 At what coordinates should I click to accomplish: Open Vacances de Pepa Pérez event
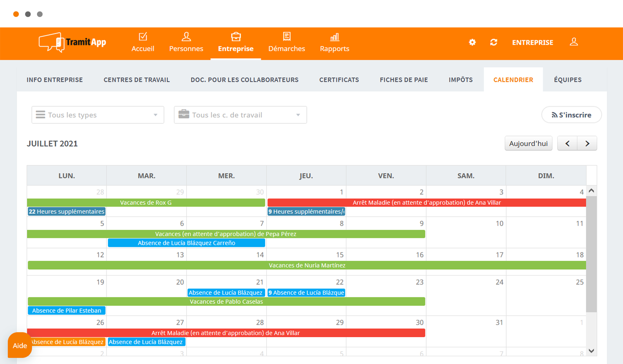(226, 234)
